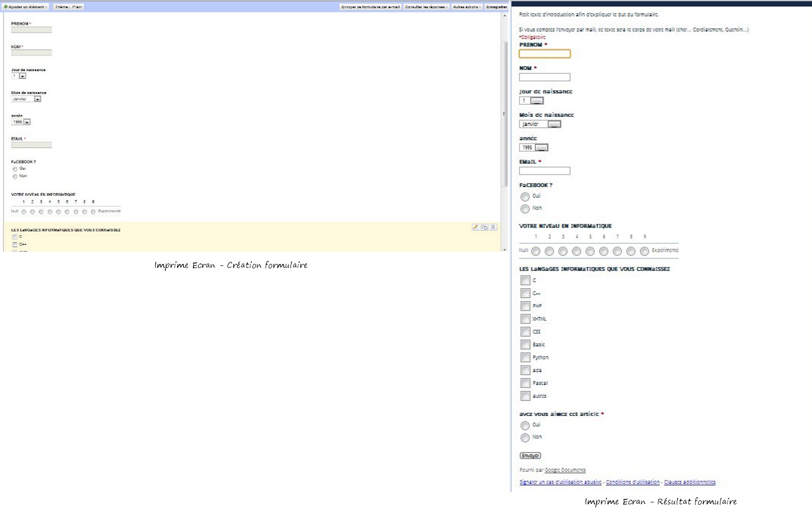Click the 'Thème : Plain' button
This screenshot has height=511, width=812.
coord(68,7)
